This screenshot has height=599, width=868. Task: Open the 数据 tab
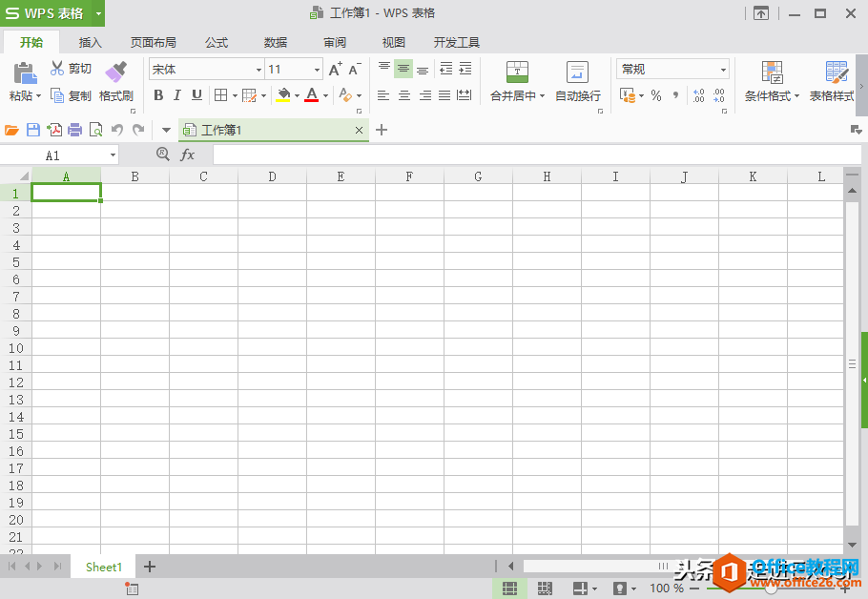click(276, 42)
